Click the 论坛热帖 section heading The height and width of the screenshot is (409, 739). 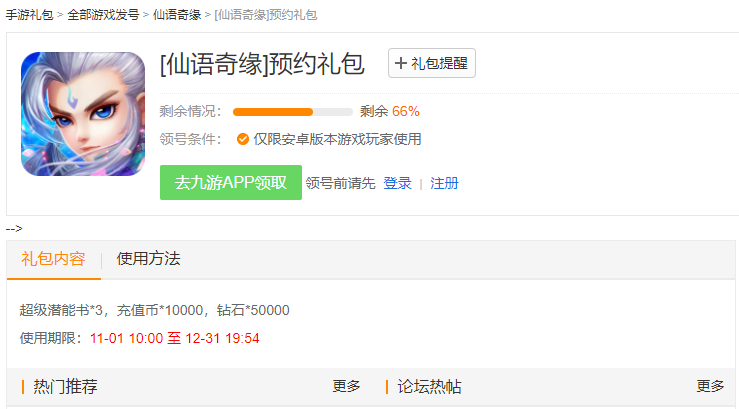click(x=429, y=386)
